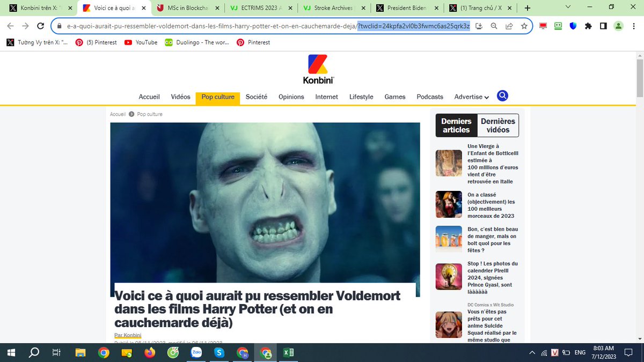Show hidden system tray icons chevron
Screen dimensions: 644x362
point(532,352)
